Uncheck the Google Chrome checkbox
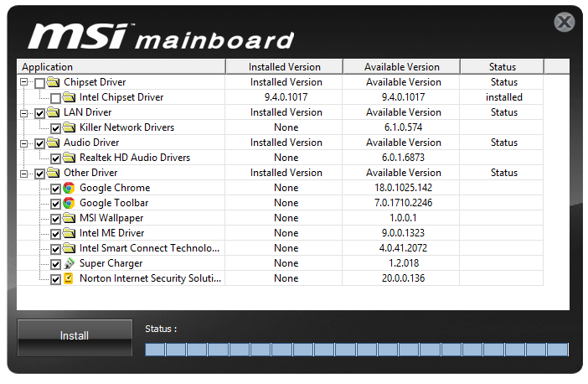This screenshot has height=384, width=588. 55,189
